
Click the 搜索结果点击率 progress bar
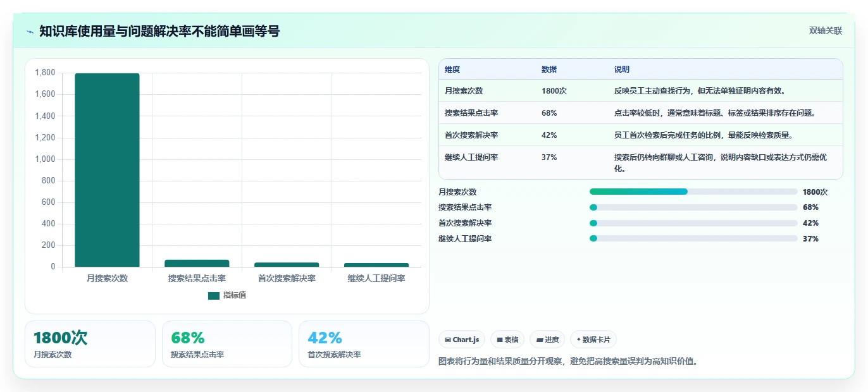coord(693,207)
